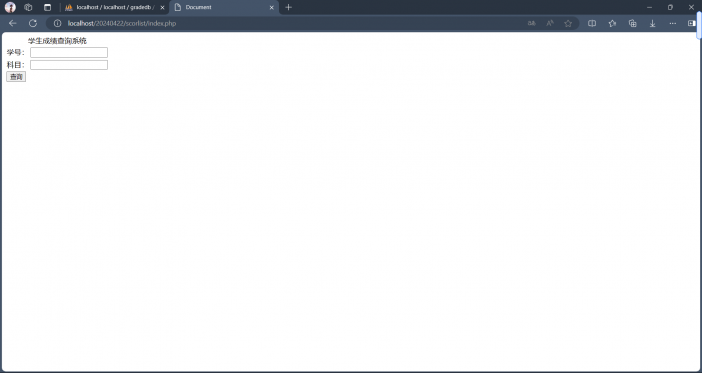Click the 学号 label
Screen dimensions: 702x373
point(16,53)
